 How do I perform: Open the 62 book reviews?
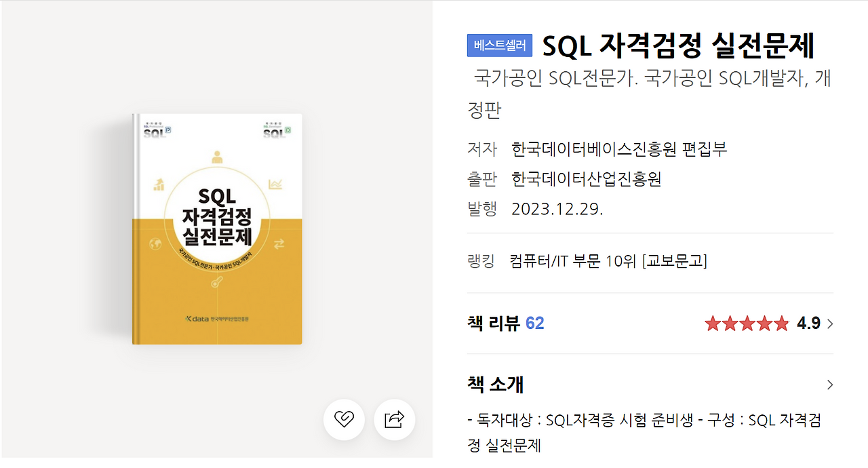point(534,324)
